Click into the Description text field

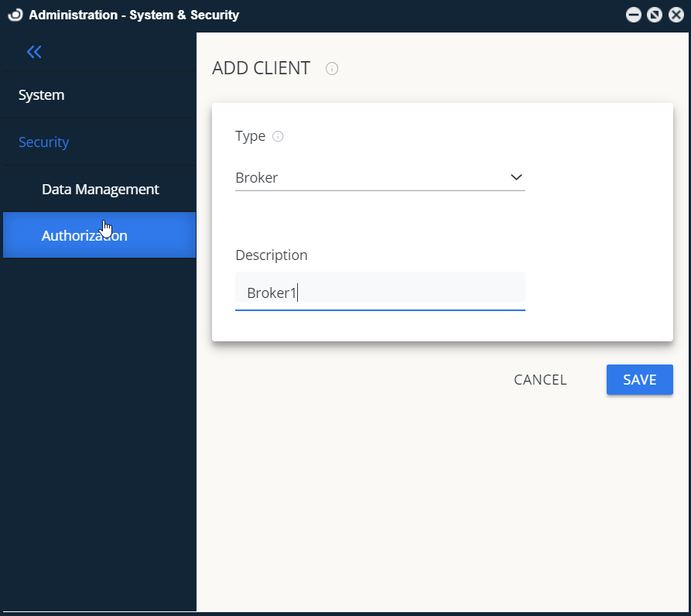click(379, 293)
